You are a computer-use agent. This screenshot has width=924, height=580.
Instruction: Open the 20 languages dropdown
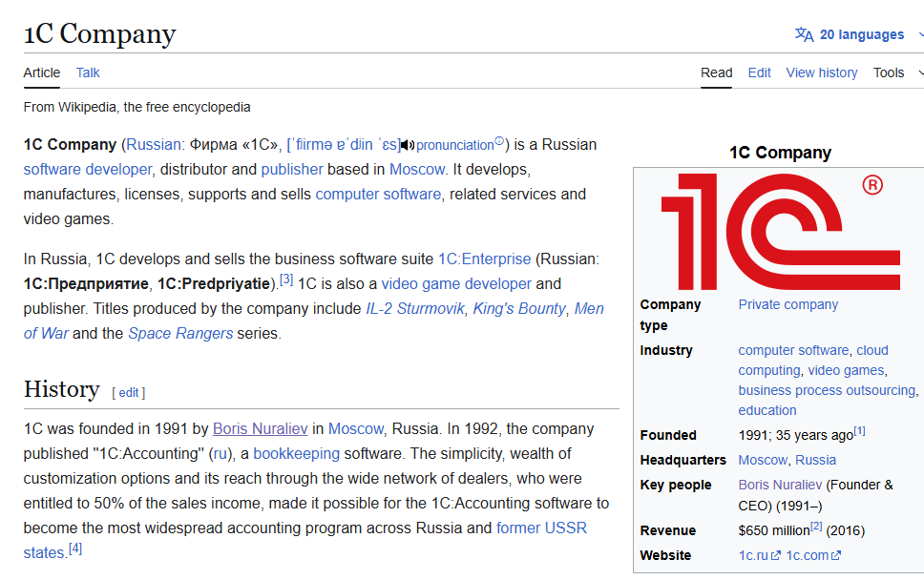click(x=862, y=34)
